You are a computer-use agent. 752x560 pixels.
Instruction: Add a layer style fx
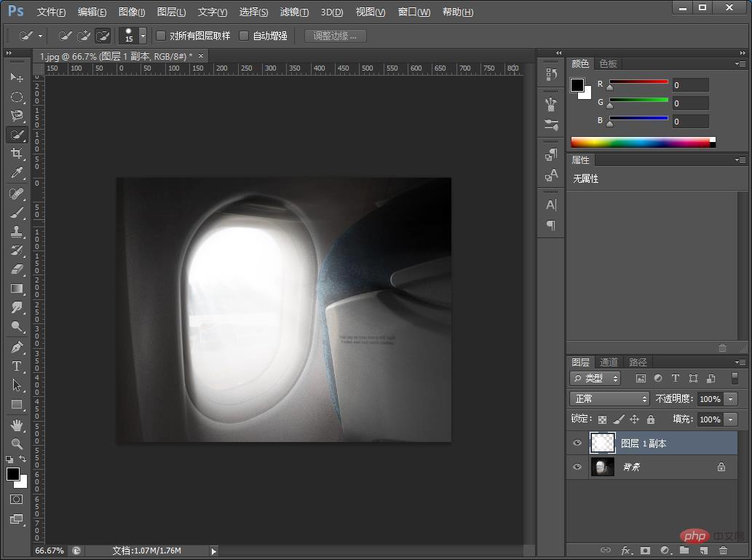(x=626, y=550)
